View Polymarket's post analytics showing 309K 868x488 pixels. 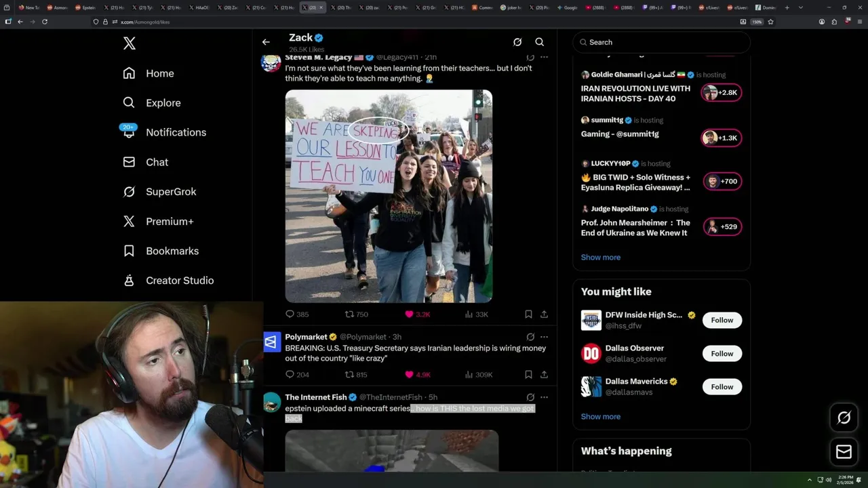[x=479, y=375]
